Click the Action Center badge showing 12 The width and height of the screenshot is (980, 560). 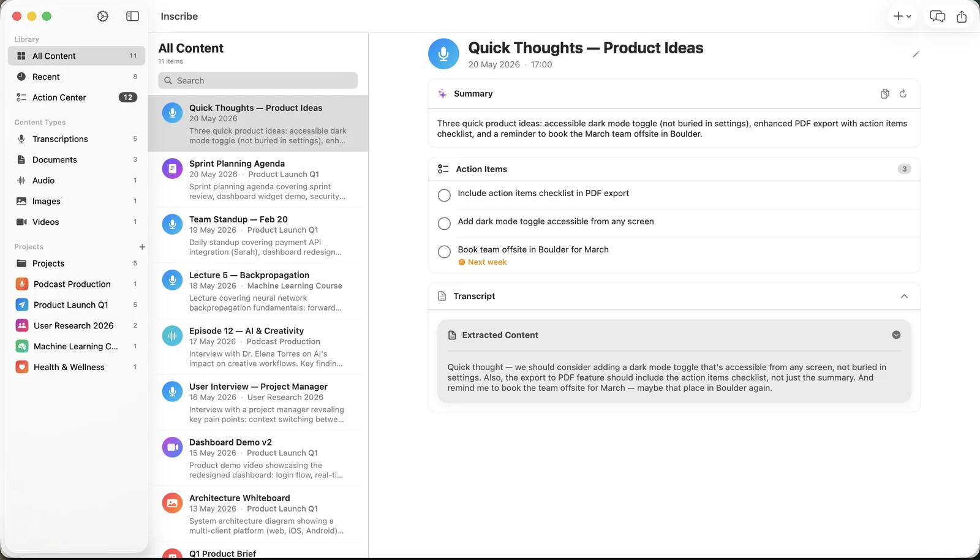tap(127, 97)
